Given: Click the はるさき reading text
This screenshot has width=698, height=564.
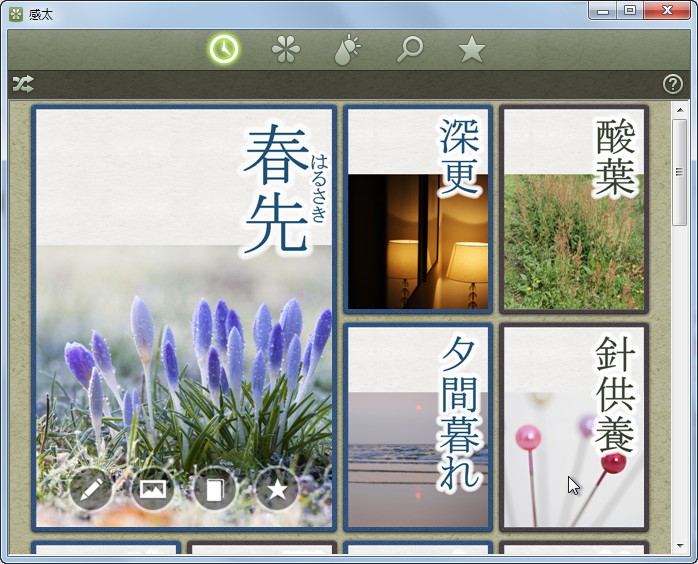Looking at the screenshot, I should click(x=319, y=188).
